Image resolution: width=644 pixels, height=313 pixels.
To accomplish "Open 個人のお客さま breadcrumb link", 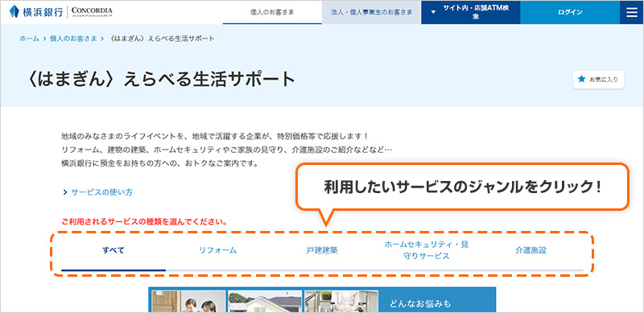I will (x=73, y=39).
